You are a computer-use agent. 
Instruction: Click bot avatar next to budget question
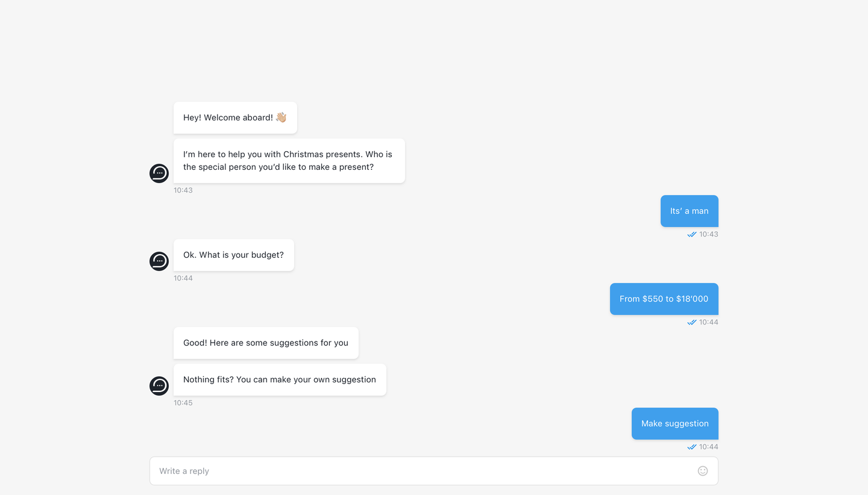pos(159,261)
